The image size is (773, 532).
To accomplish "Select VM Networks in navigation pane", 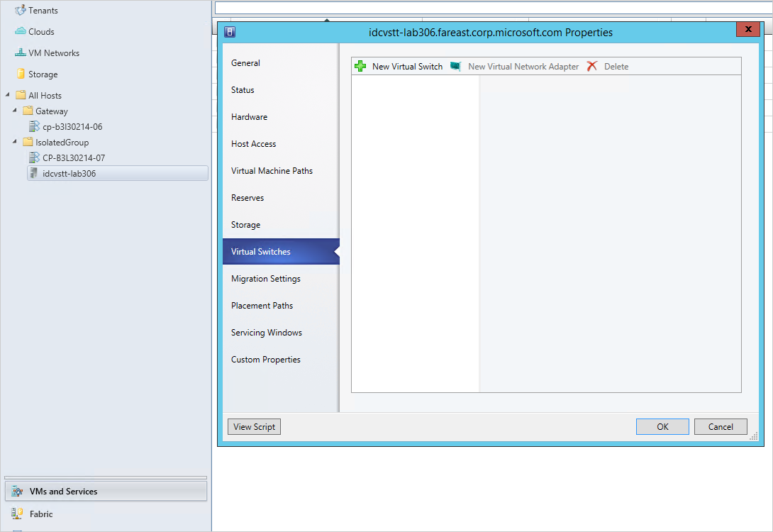I will [54, 52].
